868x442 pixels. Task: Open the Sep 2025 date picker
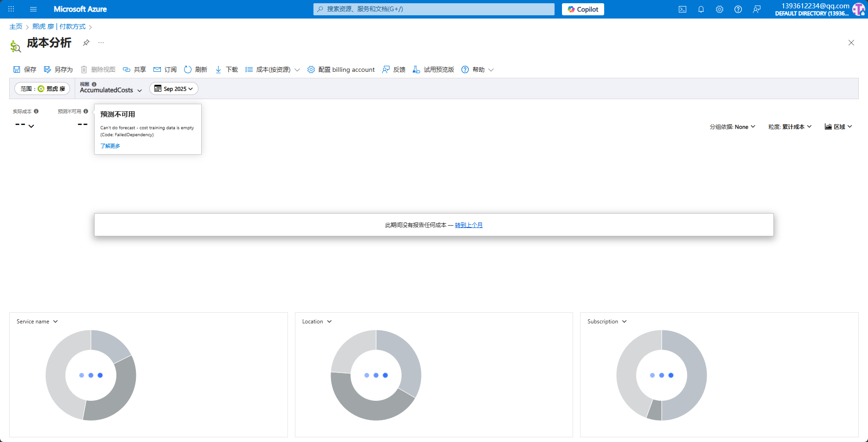point(174,88)
